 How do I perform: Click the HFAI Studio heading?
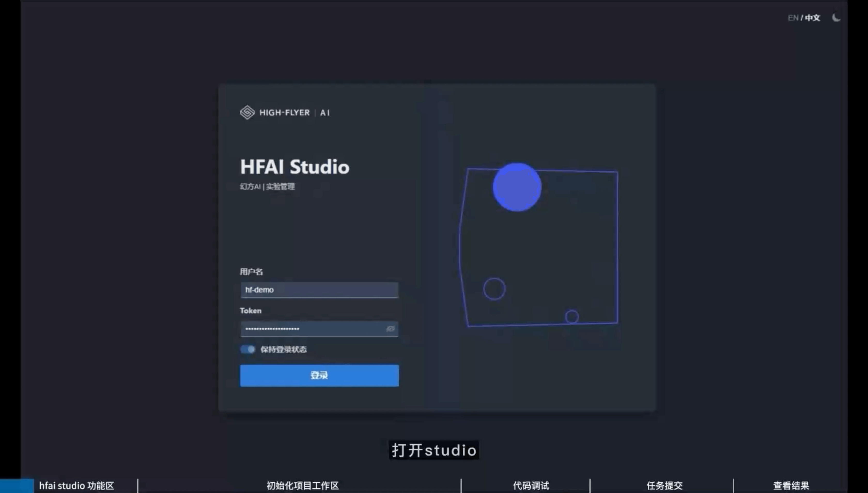(x=295, y=166)
